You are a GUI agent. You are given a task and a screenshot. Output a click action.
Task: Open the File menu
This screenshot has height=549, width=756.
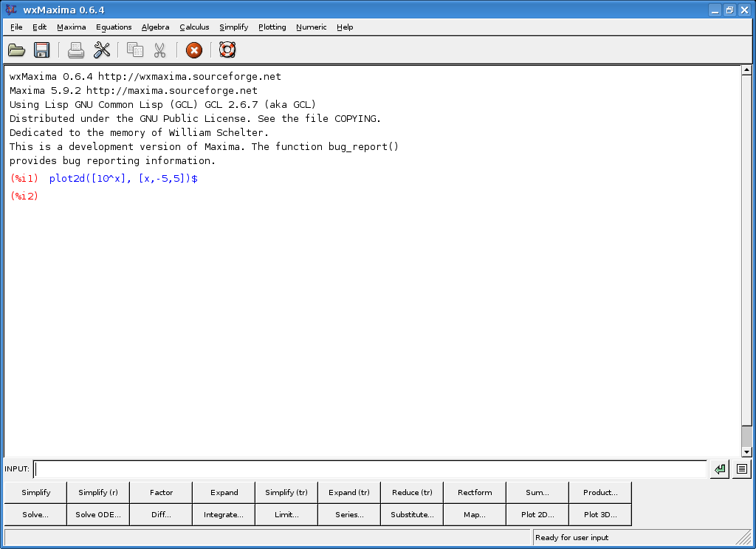[x=16, y=27]
